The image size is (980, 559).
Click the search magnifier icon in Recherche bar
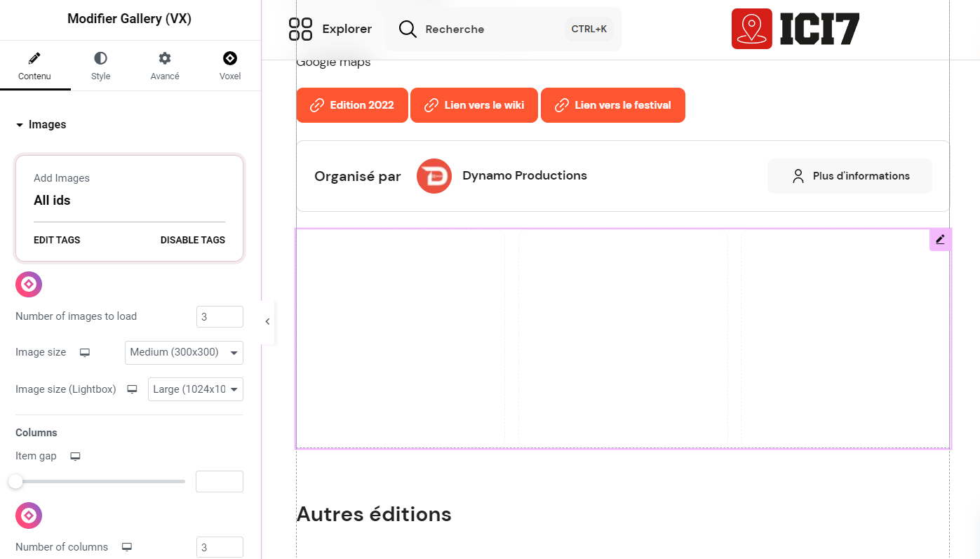pyautogui.click(x=407, y=29)
